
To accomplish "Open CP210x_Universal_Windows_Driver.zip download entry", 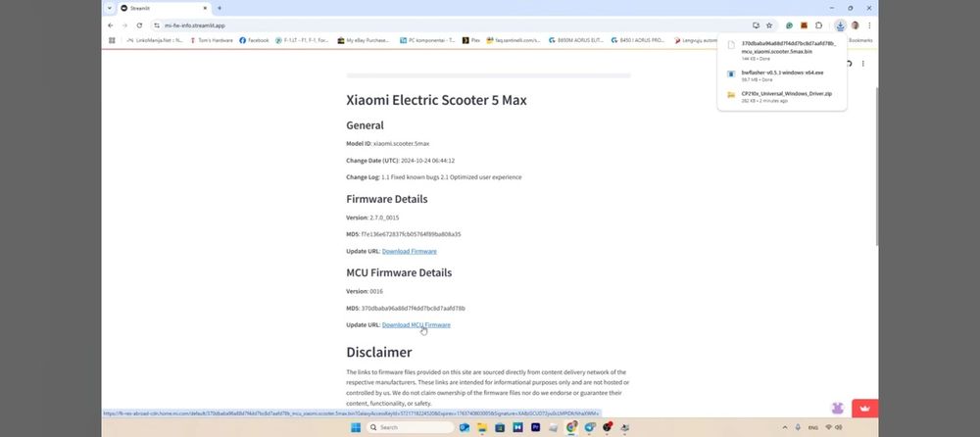I will 781,97.
